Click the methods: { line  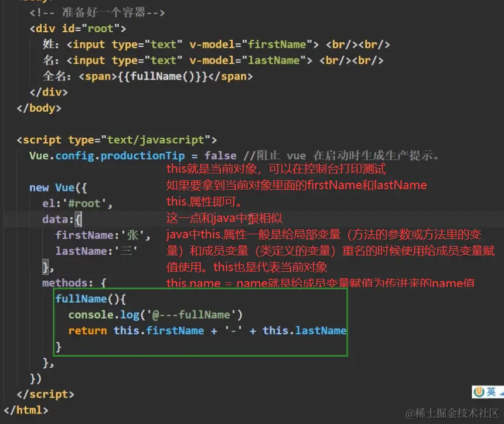[74, 283]
